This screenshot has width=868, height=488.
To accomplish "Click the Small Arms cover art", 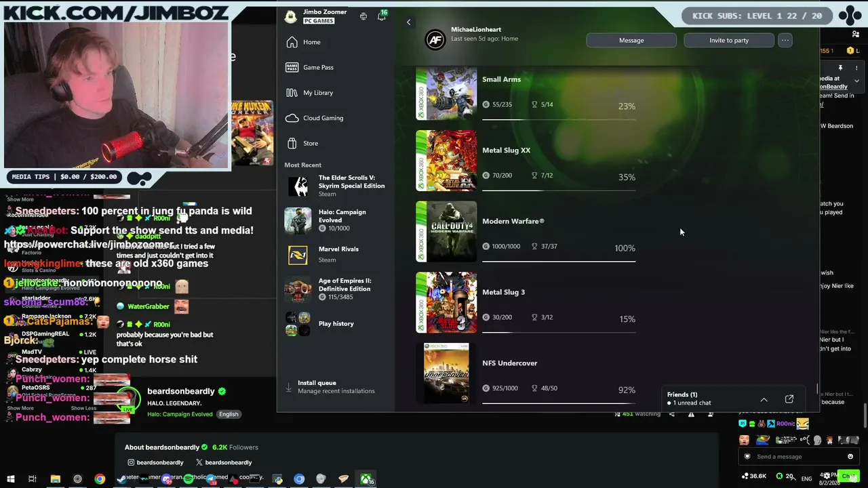I will tap(446, 93).
